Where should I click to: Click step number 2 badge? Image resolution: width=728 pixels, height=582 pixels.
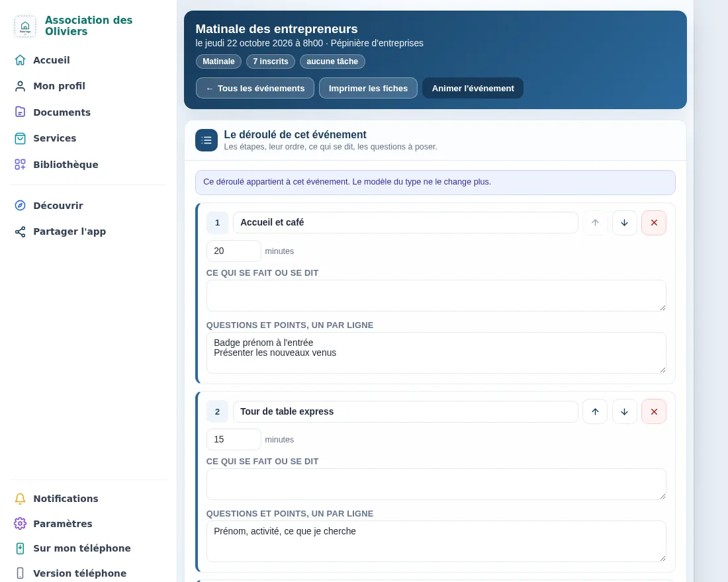point(217,411)
